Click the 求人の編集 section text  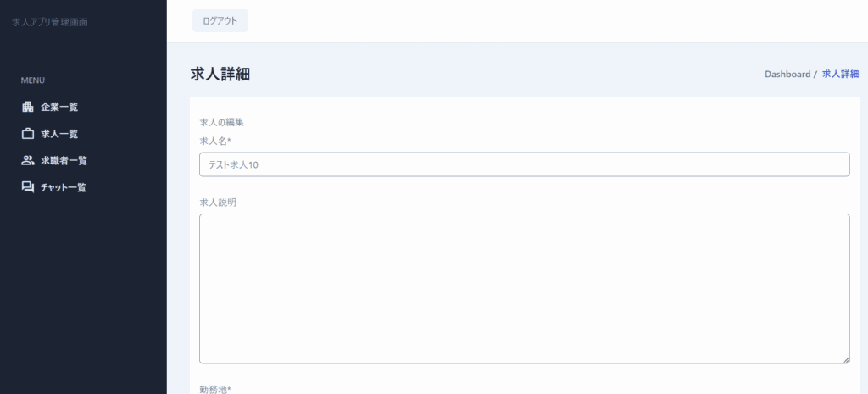click(x=221, y=123)
